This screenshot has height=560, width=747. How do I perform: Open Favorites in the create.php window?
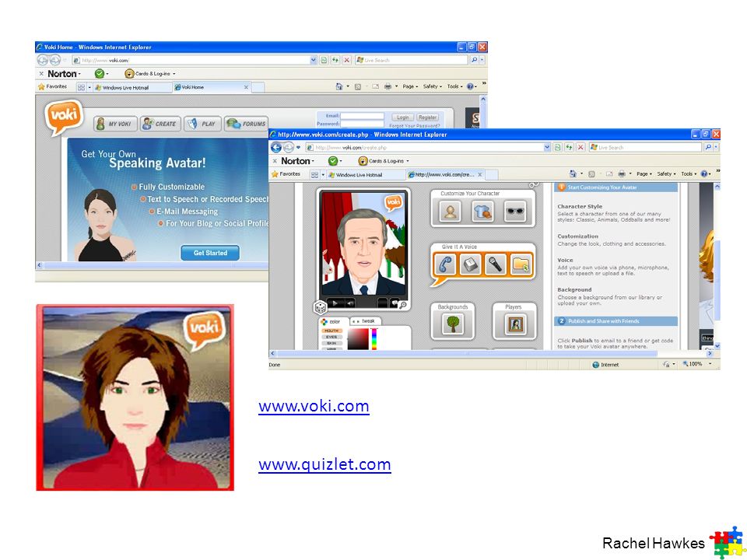[286, 174]
